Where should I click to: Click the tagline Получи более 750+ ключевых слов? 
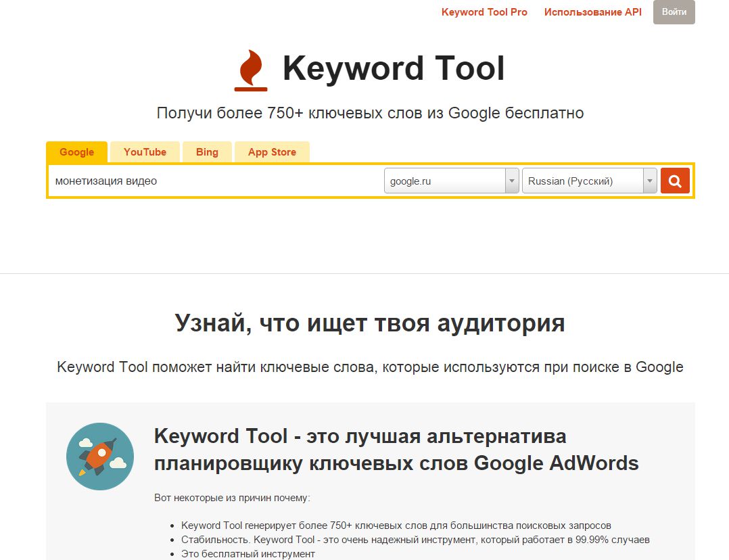point(370,113)
